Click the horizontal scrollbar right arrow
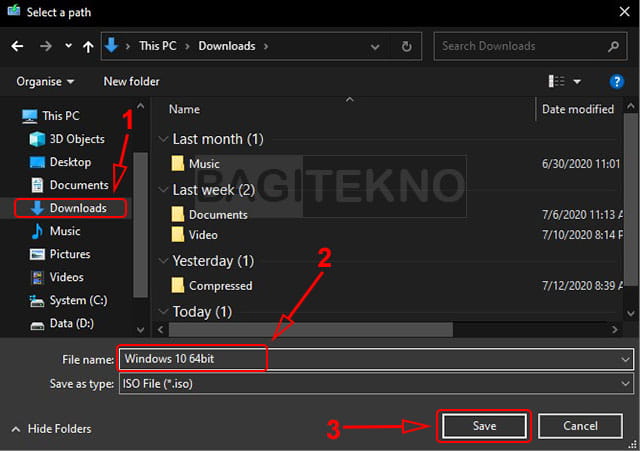The height and width of the screenshot is (451, 640). (614, 330)
